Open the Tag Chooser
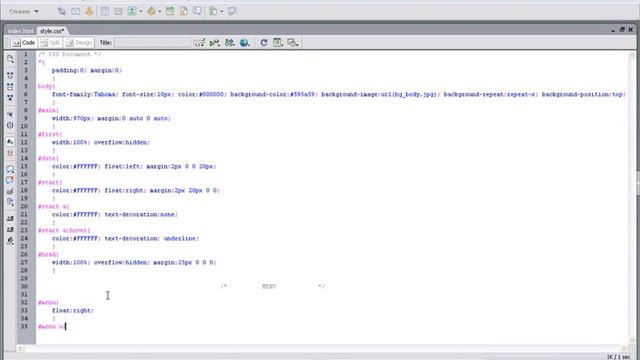The image size is (640, 360). (x=232, y=11)
